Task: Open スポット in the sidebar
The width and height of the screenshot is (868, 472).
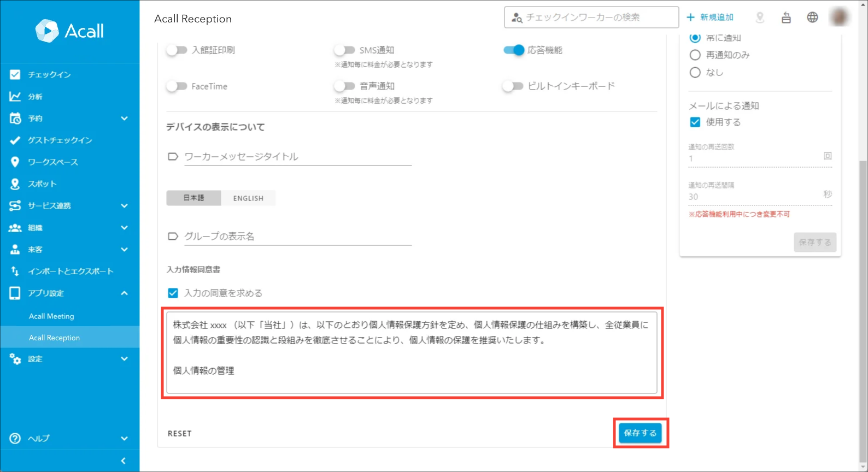Action: pyautogui.click(x=42, y=184)
